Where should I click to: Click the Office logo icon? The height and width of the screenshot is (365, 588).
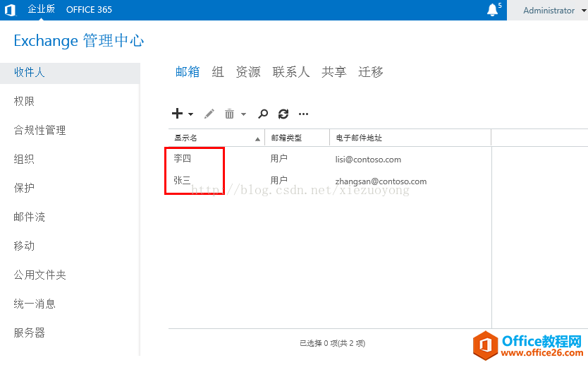[x=11, y=10]
